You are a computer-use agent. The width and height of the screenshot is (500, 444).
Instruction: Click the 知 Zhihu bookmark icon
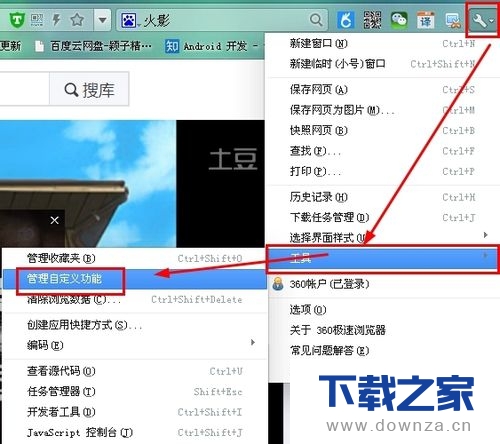click(x=172, y=46)
